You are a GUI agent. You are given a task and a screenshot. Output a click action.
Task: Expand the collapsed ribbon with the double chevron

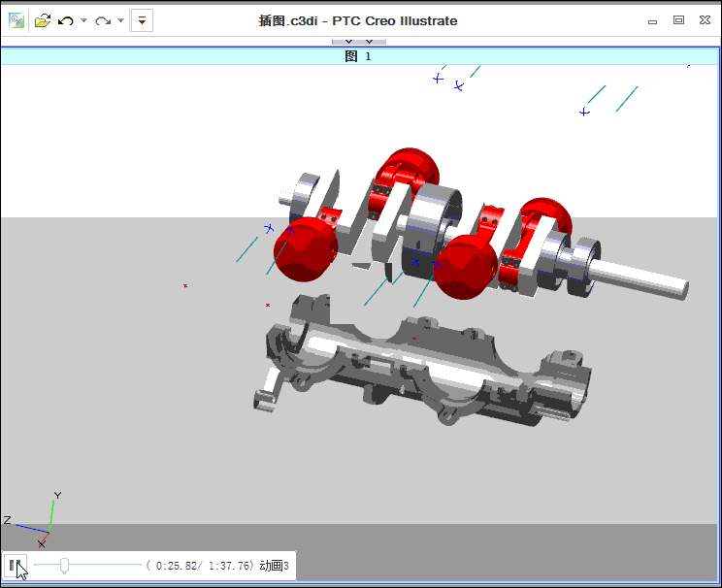(359, 42)
